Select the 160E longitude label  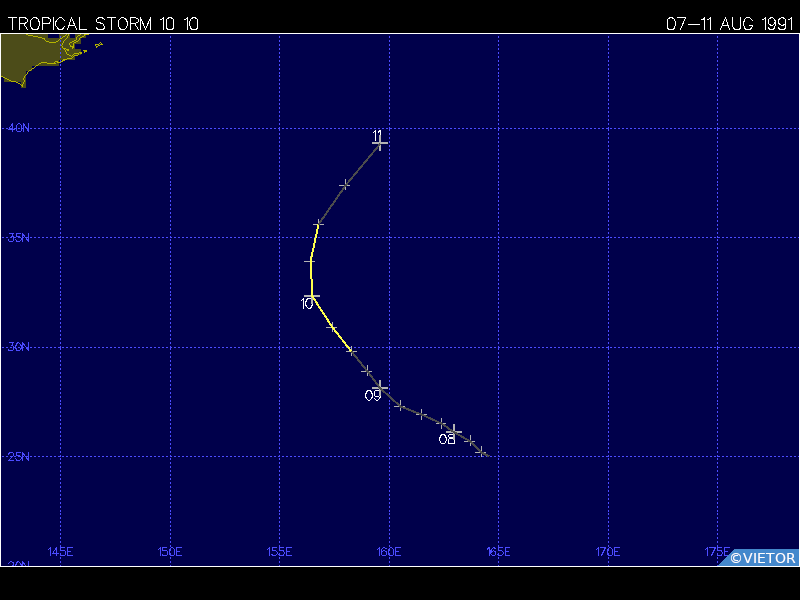coord(389,552)
